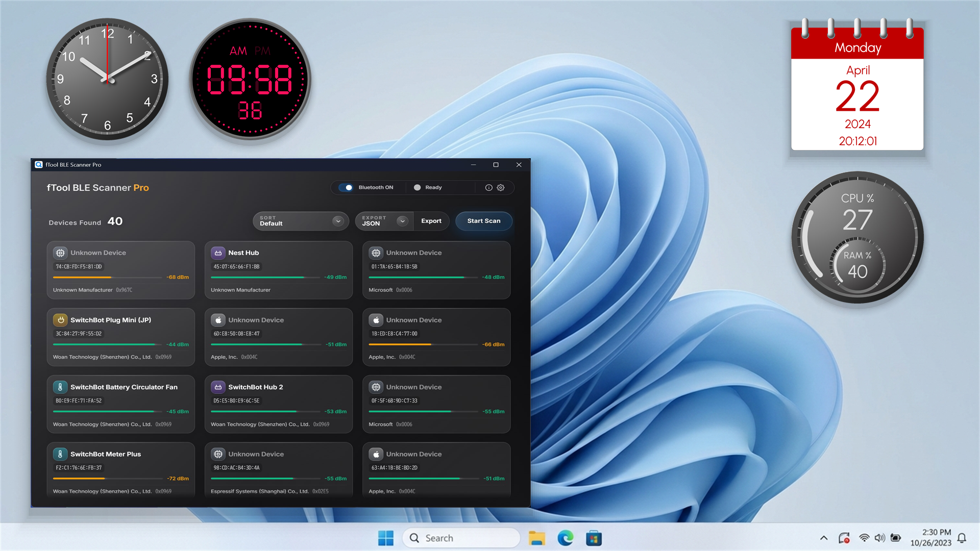Open the Windows Start menu
Image resolution: width=980 pixels, height=551 pixels.
coord(386,538)
